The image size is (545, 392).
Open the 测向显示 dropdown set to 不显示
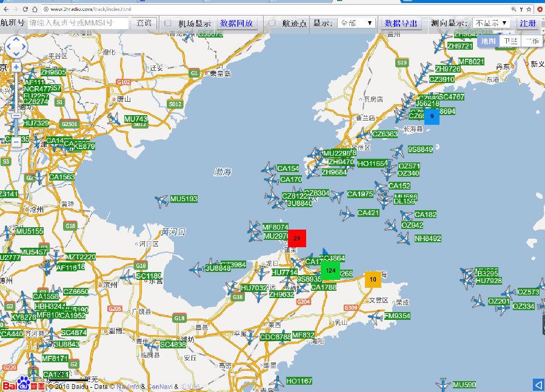coord(491,23)
